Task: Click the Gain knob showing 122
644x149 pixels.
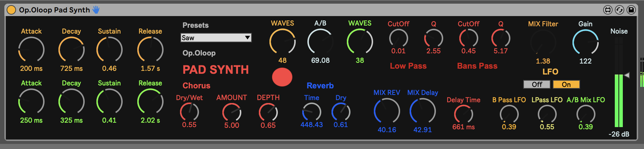Action: pyautogui.click(x=585, y=42)
